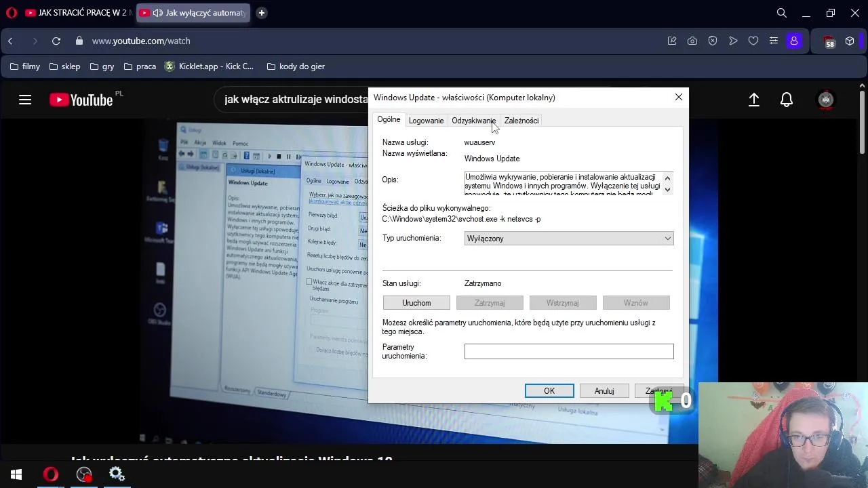Open the Easy Setup sliders icon
Image resolution: width=868 pixels, height=488 pixels.
click(x=774, y=41)
